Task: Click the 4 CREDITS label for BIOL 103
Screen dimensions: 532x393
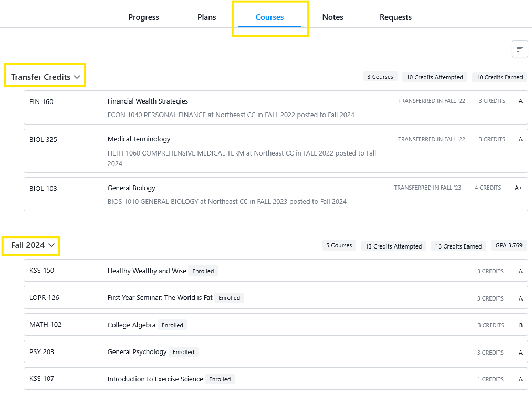Action: point(488,188)
